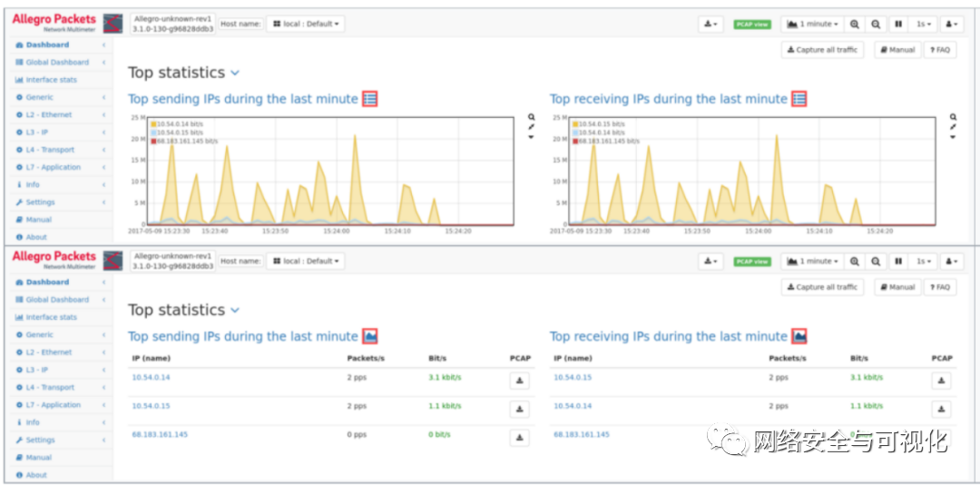This screenshot has width=980, height=485.
Task: Click lower Top receiving IPs heading link
Action: tap(668, 336)
